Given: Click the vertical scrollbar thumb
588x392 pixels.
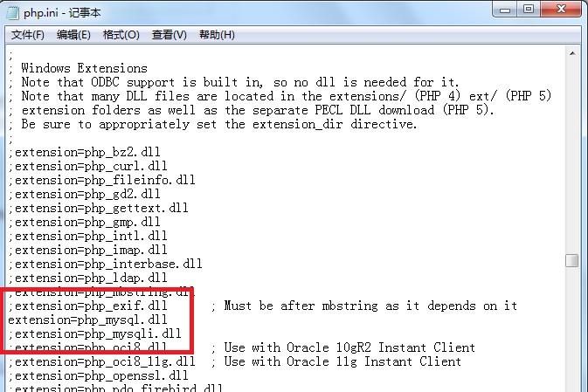Looking at the screenshot, I should click(x=572, y=260).
